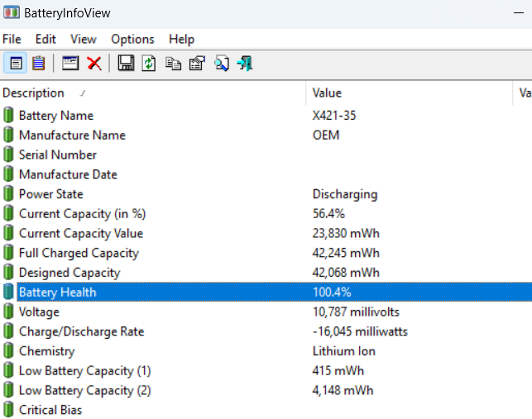Viewport: 532px width, 419px height.
Task: Select the Current Capacity Value label
Action: click(81, 234)
